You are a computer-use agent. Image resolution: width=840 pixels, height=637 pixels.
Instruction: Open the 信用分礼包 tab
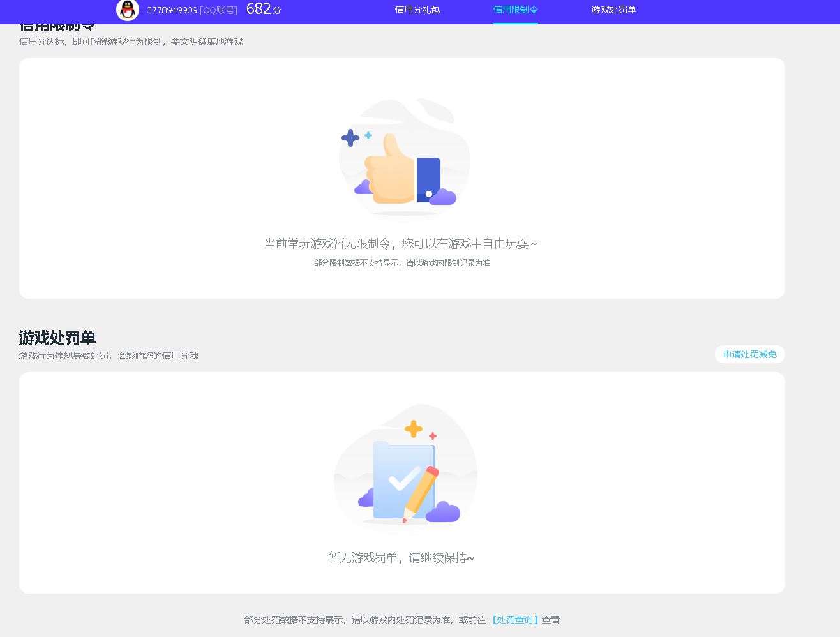click(x=417, y=10)
